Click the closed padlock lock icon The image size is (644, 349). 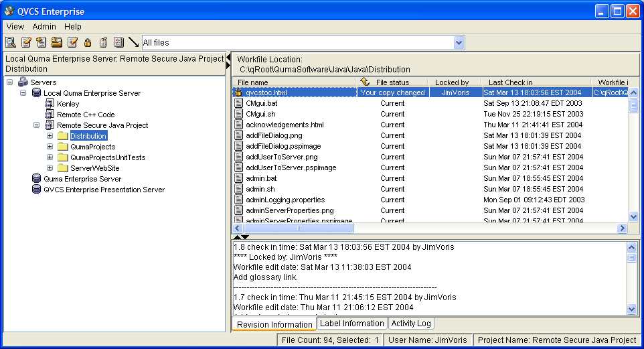click(88, 42)
